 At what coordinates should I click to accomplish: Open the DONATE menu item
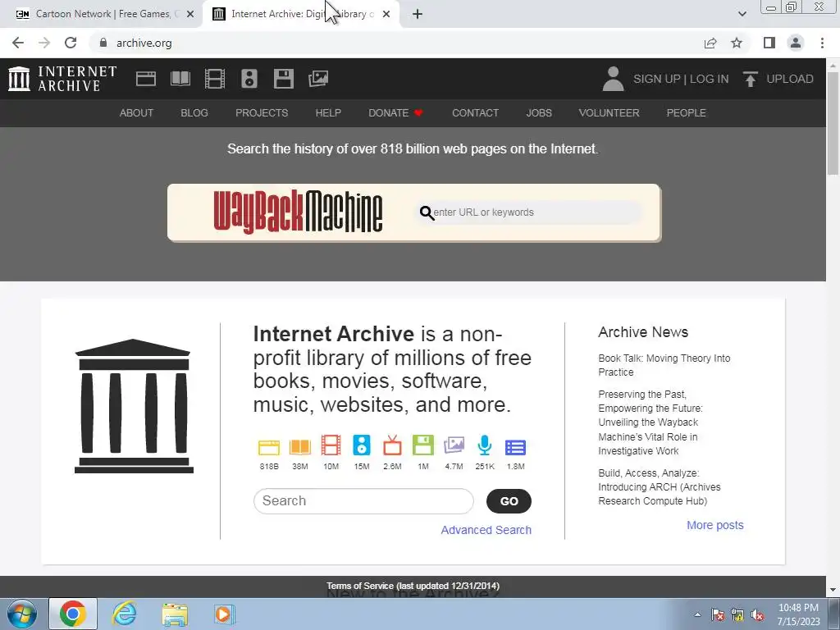[x=395, y=113]
